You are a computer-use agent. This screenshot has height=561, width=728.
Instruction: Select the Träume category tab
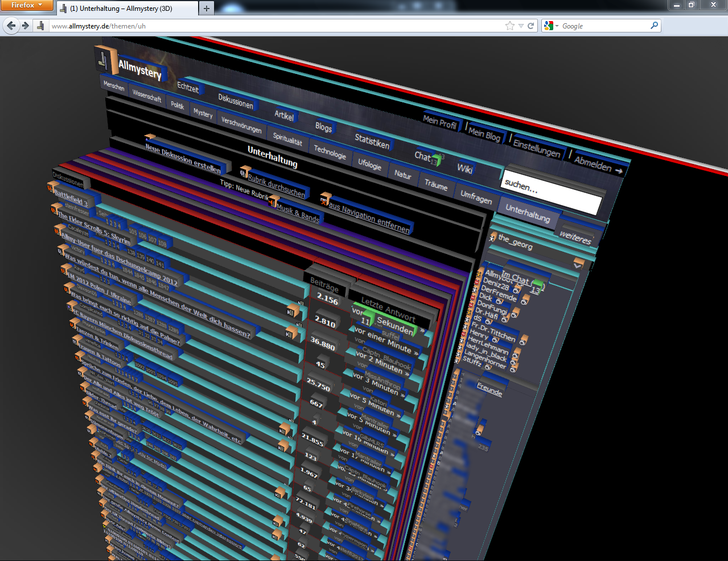[x=436, y=185]
